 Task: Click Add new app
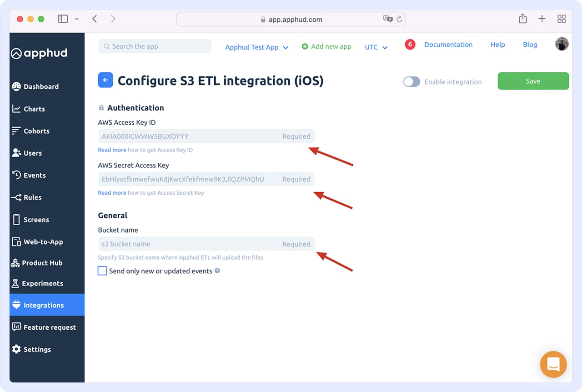pyautogui.click(x=326, y=46)
